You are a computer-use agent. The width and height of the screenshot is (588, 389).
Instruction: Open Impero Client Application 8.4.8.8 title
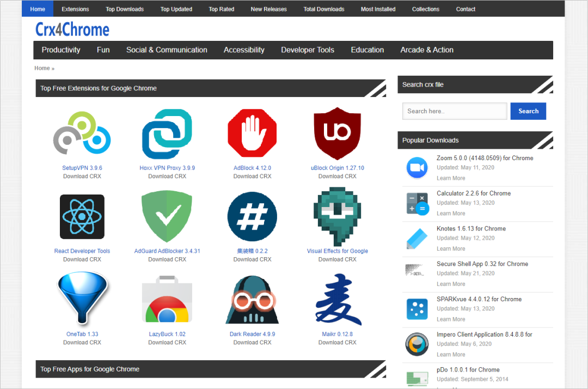coord(484,334)
